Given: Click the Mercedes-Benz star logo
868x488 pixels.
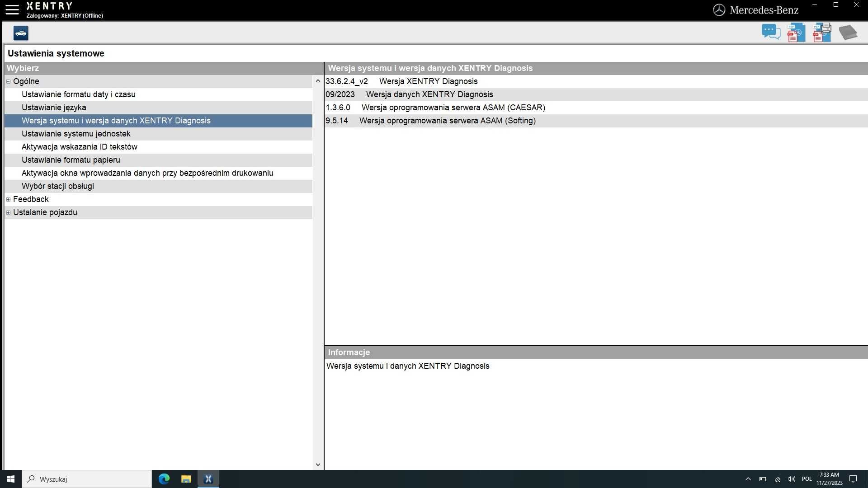Looking at the screenshot, I should tap(719, 10).
